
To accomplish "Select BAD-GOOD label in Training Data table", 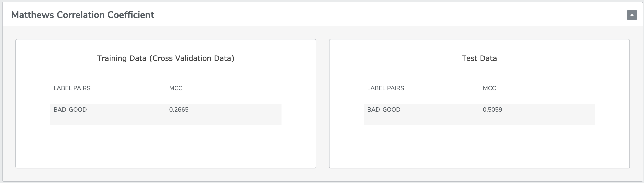I will pos(70,109).
